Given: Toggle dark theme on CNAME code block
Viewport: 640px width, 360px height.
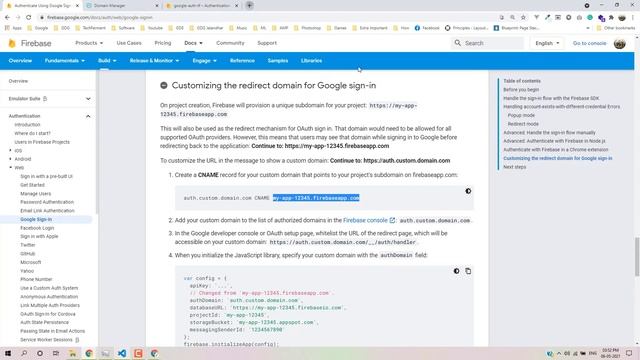Looking at the screenshot, I should 468,191.
